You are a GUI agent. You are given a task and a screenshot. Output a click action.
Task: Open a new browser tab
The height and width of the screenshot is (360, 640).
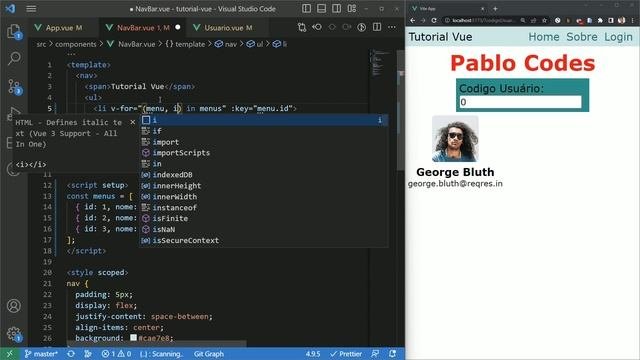[x=495, y=9]
